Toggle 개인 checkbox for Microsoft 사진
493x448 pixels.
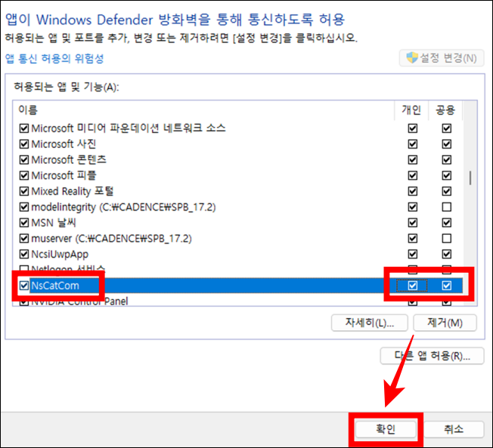tap(413, 144)
